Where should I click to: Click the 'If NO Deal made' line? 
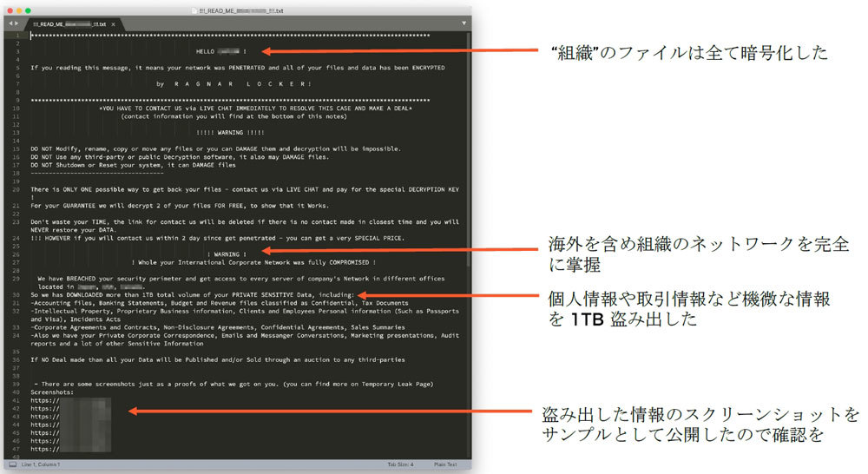click(x=218, y=360)
